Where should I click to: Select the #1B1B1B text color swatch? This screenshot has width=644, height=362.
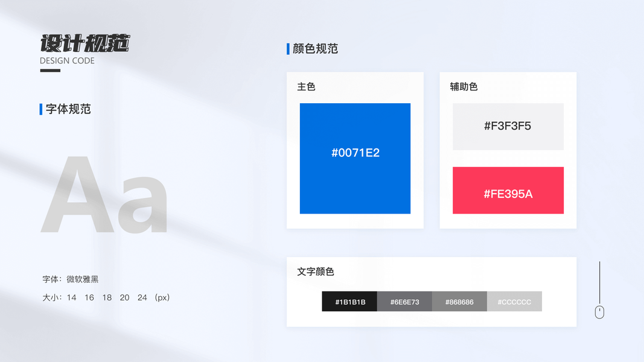click(x=349, y=301)
